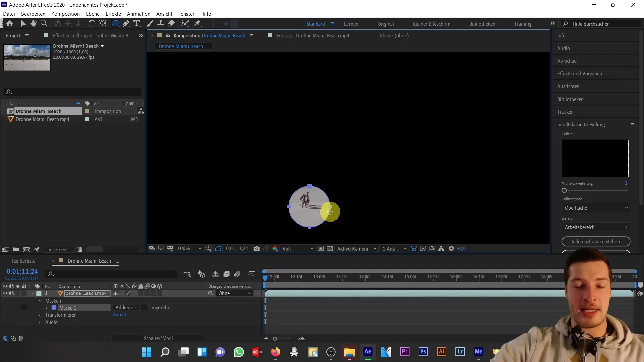The height and width of the screenshot is (362, 644).
Task: Select the Text tool
Action: point(137,23)
